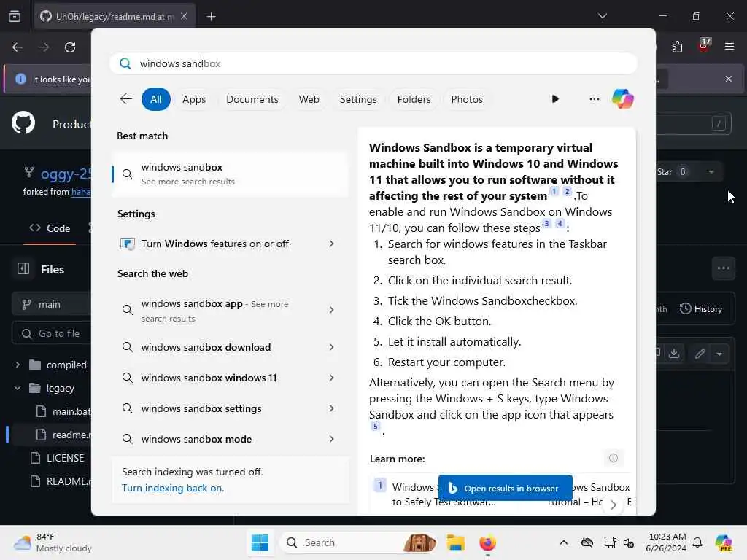Expand the compiled folder in file tree

tap(18, 365)
